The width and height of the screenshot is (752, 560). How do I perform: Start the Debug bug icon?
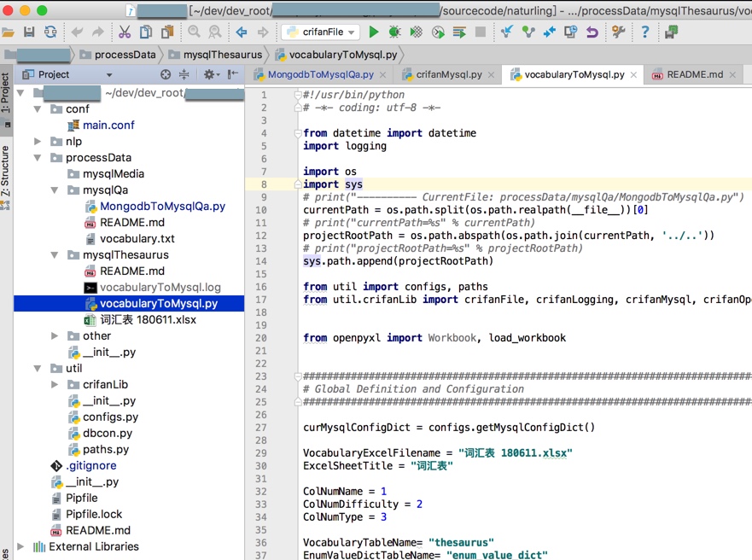[394, 32]
